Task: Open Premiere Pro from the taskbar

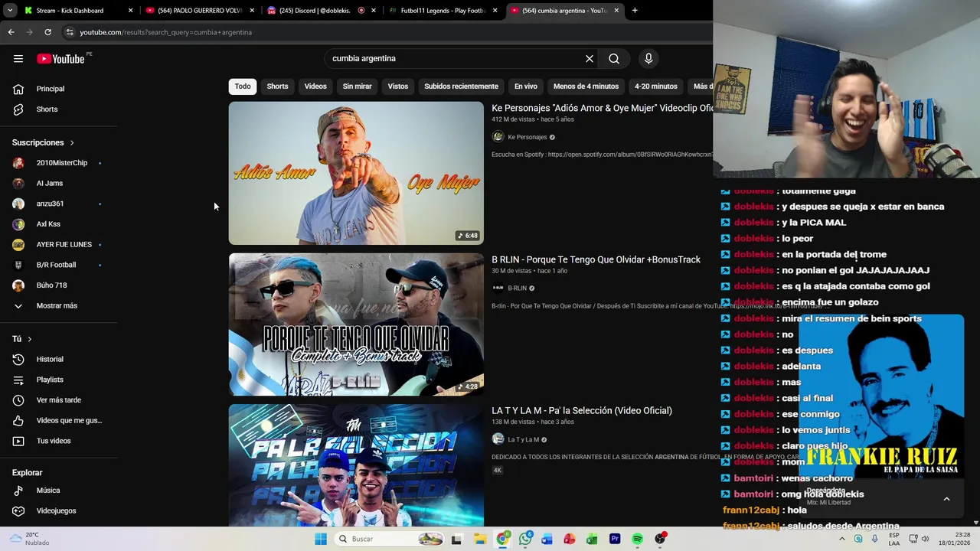Action: (x=615, y=539)
